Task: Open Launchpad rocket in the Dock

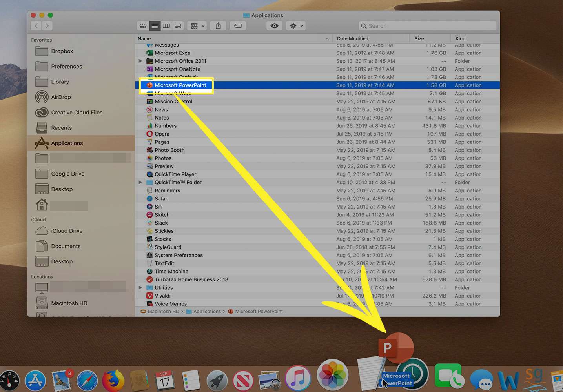Action: [x=217, y=380]
